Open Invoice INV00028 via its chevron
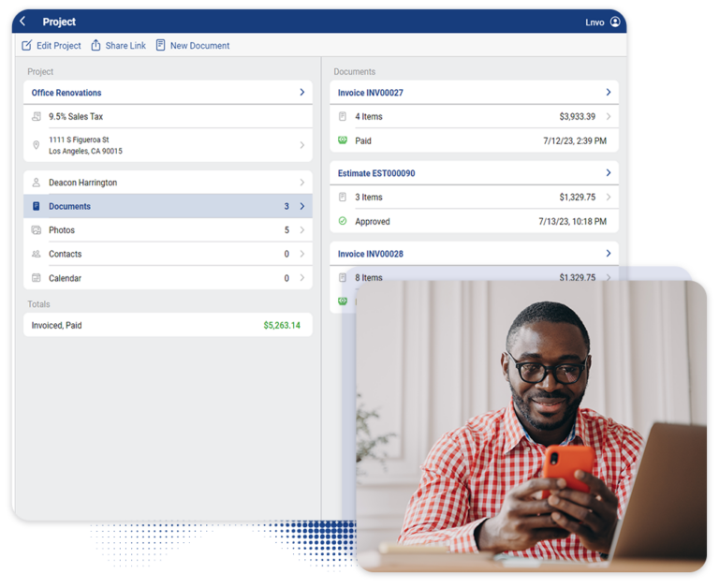Image resolution: width=719 pixels, height=588 pixels. [609, 254]
